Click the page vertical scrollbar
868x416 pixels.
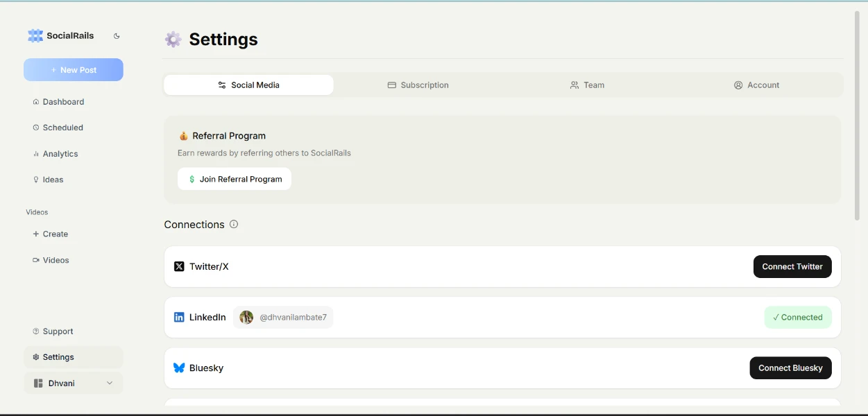coord(858,114)
